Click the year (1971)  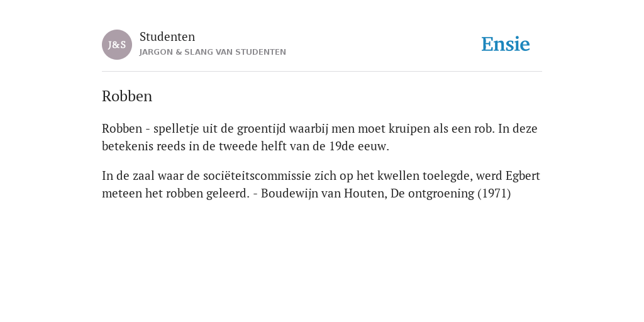click(x=494, y=194)
